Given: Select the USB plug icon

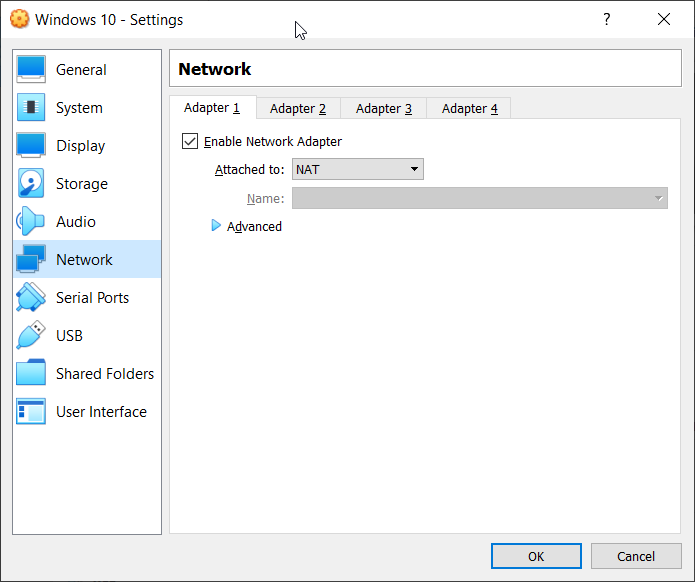Looking at the screenshot, I should click(31, 335).
